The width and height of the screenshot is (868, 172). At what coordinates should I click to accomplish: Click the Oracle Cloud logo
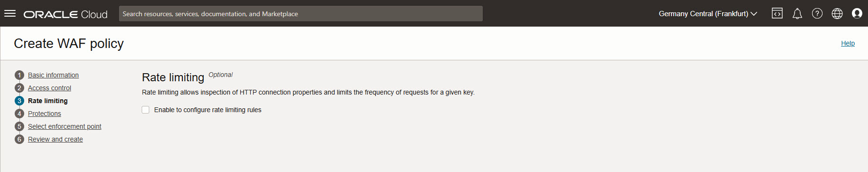point(65,14)
